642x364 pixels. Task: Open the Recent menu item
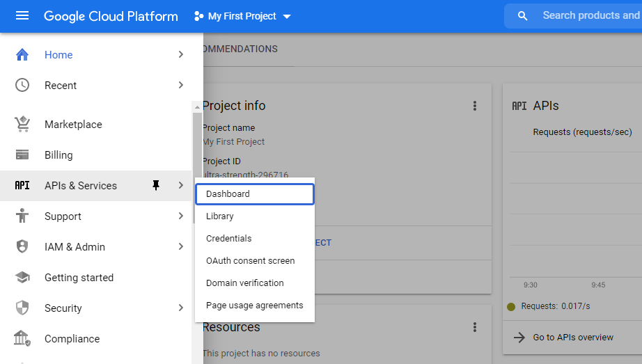click(x=61, y=86)
